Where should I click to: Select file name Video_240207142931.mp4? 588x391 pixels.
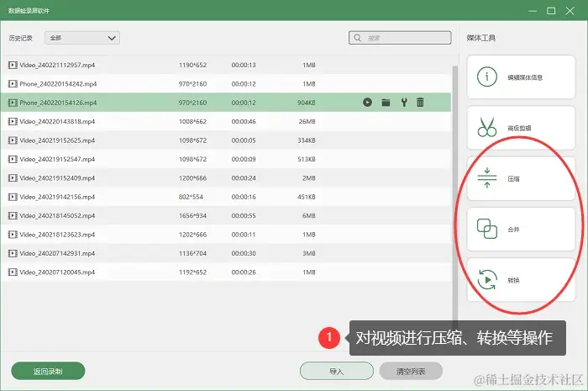(x=57, y=253)
